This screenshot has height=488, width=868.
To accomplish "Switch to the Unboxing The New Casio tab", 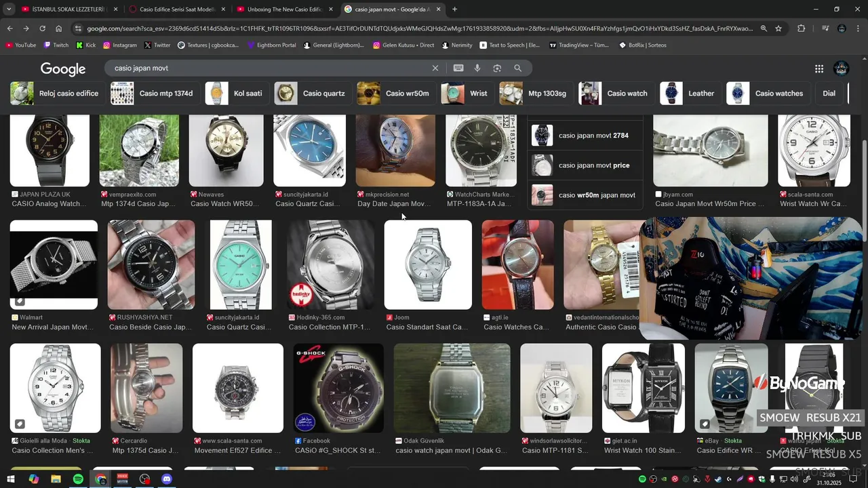I will tap(285, 9).
